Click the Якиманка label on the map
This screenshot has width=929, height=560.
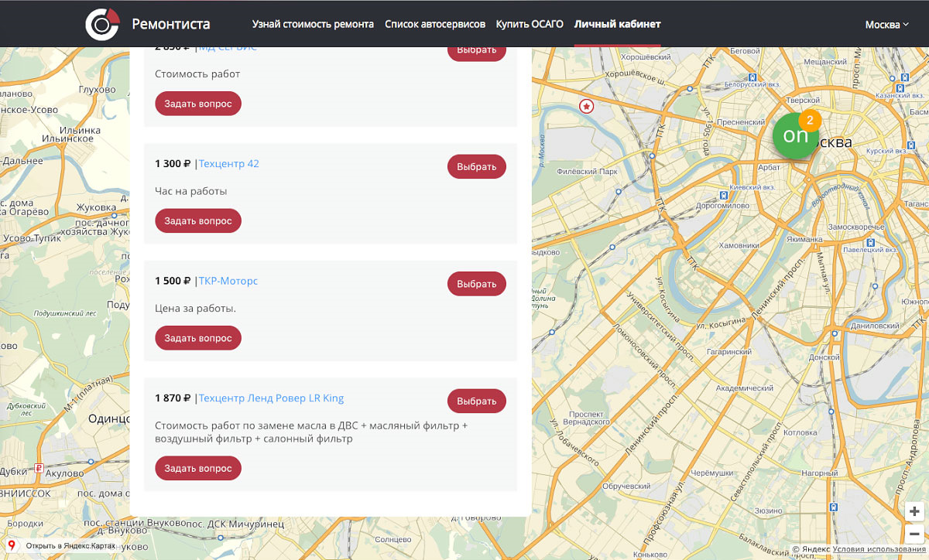(x=803, y=241)
